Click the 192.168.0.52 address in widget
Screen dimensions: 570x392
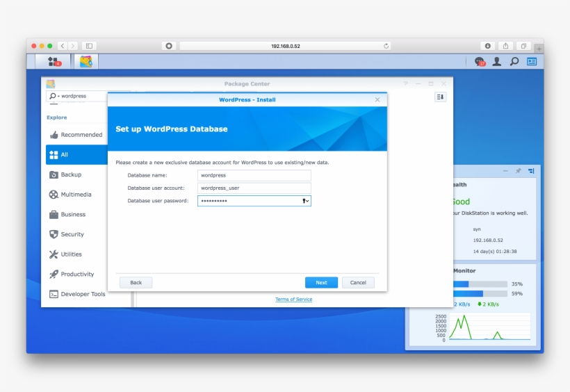tap(488, 240)
